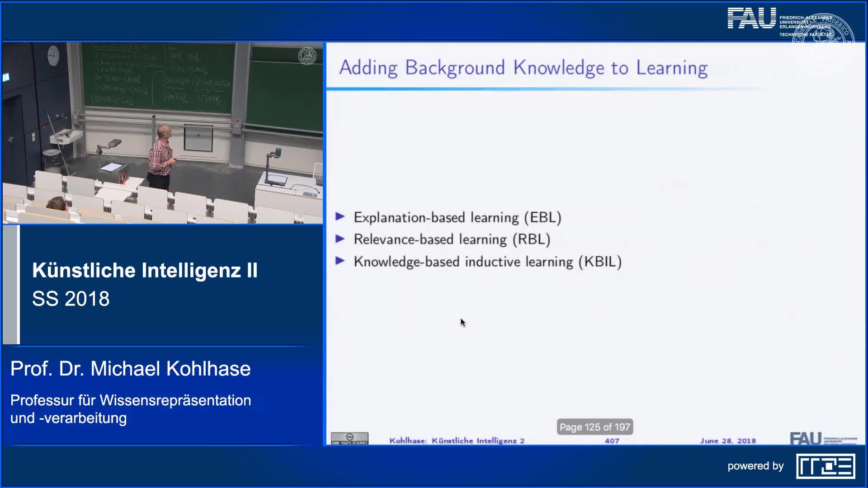This screenshot has height=488, width=868.
Task: Click the date 'June 28, 2018' in footer
Action: point(727,441)
